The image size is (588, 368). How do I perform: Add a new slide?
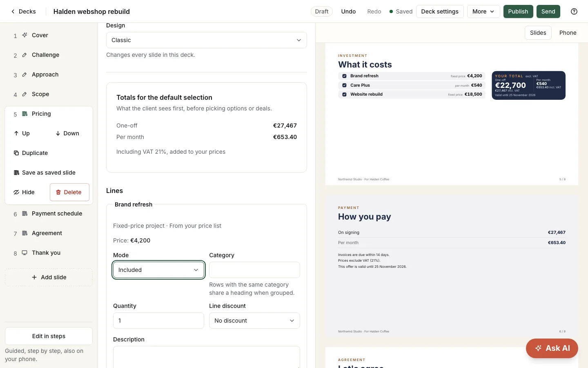coord(49,277)
